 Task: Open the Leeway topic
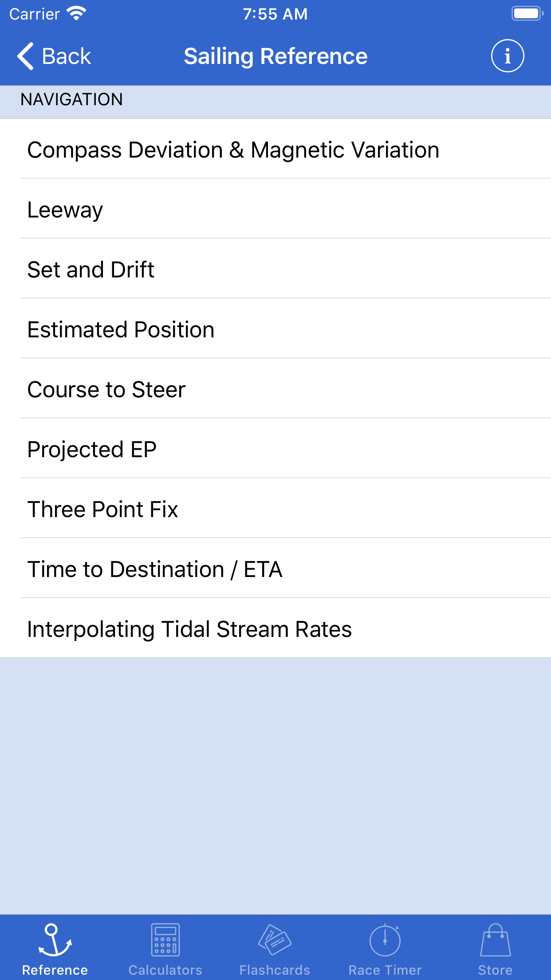click(x=65, y=209)
